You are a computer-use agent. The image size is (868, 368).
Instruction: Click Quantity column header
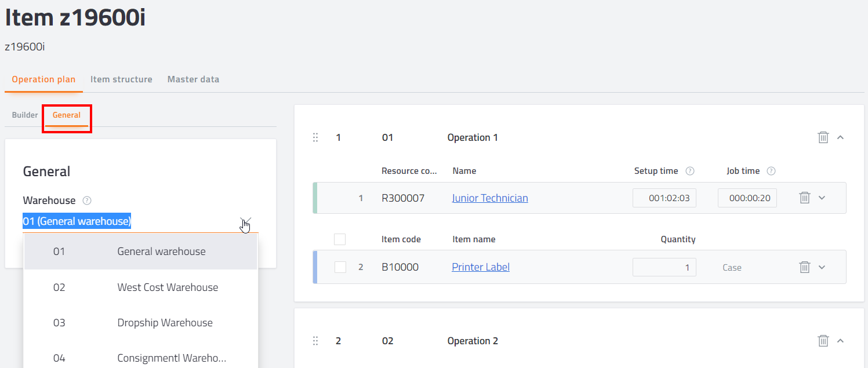(x=678, y=239)
